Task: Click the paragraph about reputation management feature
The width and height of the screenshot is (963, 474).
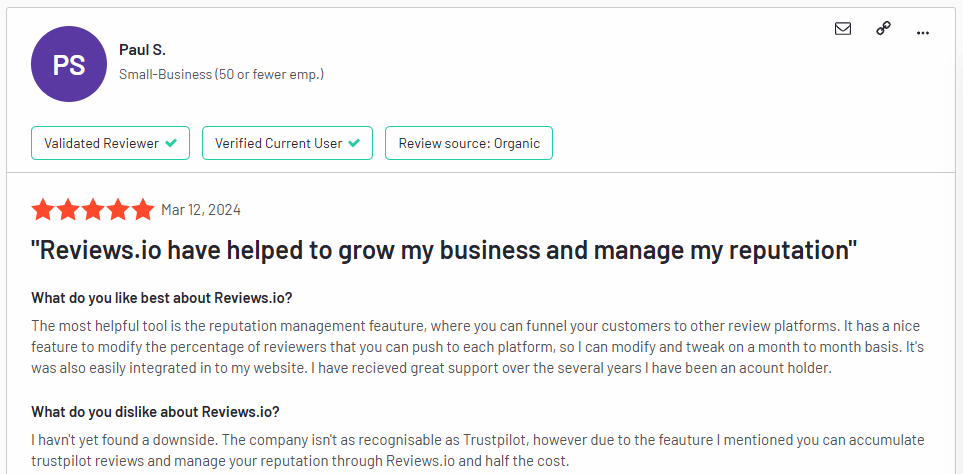Action: [x=477, y=347]
